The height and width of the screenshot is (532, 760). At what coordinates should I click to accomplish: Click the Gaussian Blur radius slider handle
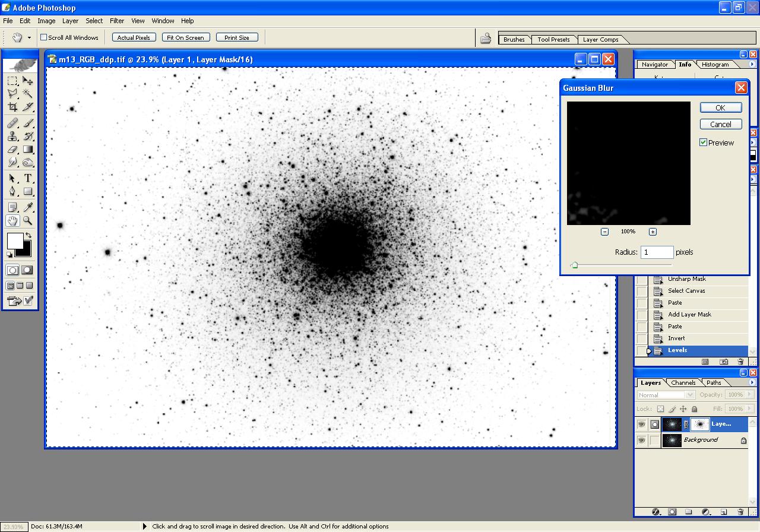click(574, 265)
